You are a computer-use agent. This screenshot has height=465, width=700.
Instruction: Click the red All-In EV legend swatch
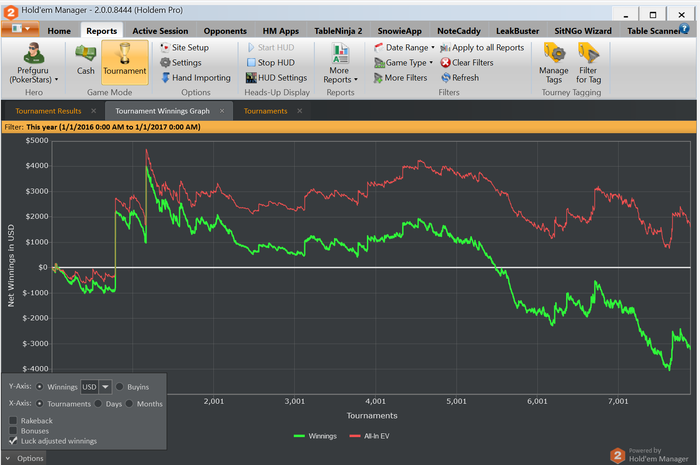355,436
